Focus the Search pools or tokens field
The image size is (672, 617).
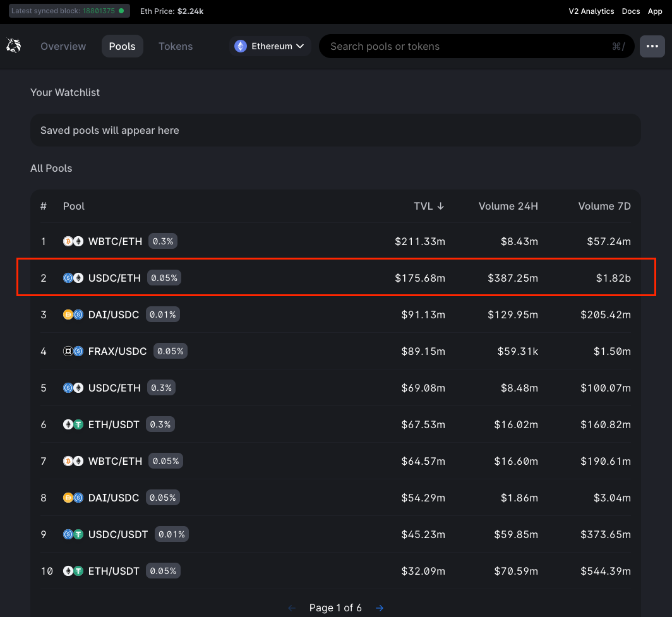coord(476,46)
